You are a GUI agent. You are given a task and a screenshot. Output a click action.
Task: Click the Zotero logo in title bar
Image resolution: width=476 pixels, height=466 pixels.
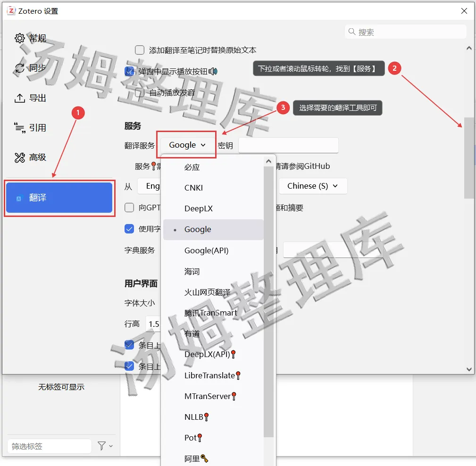(x=11, y=11)
